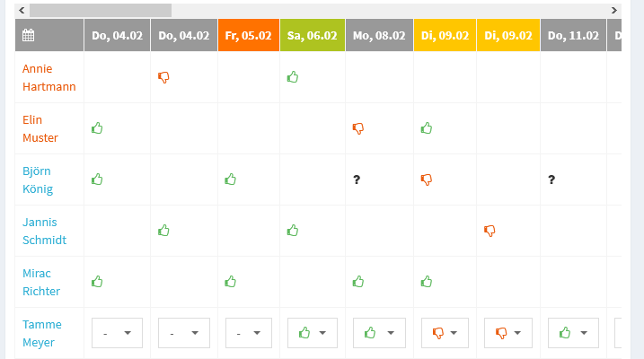
Task: Click Jannis Schmidt's thumbs-down under Di, 09.02
Action: 490,231
